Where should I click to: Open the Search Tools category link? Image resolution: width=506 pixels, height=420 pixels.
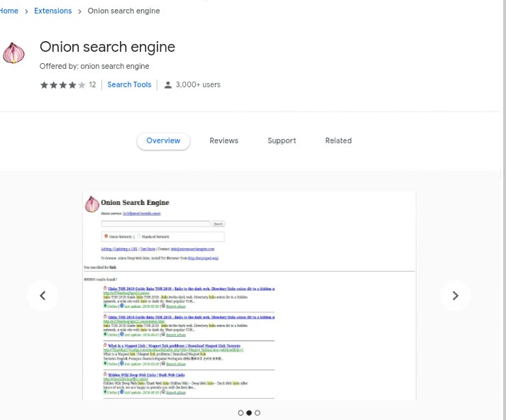pyautogui.click(x=129, y=84)
